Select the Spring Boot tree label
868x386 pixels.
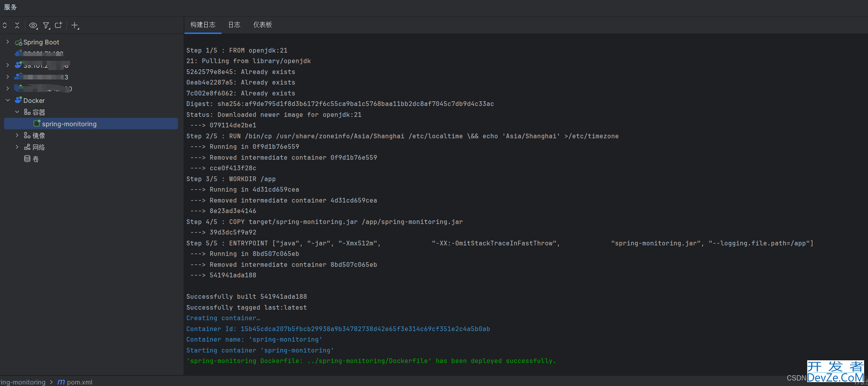(41, 42)
